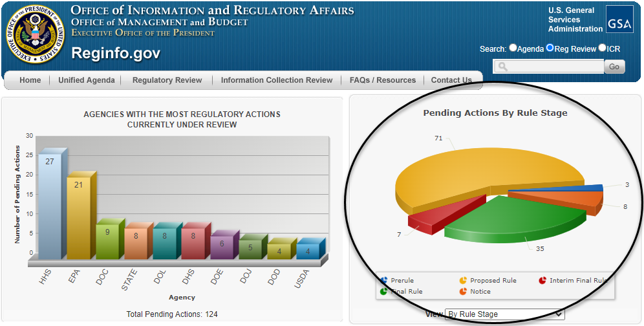Open the Regulatory Review menu
This screenshot has width=644, height=326.
click(x=167, y=80)
